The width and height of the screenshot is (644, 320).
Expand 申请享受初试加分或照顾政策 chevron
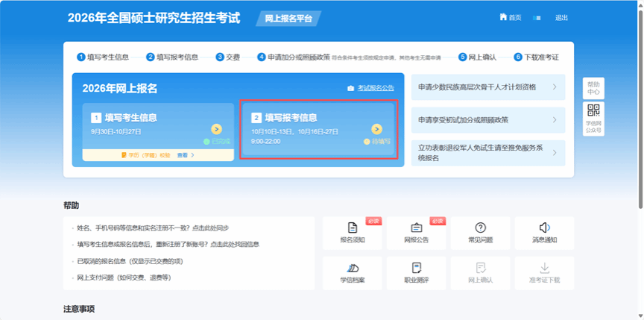[554, 120]
